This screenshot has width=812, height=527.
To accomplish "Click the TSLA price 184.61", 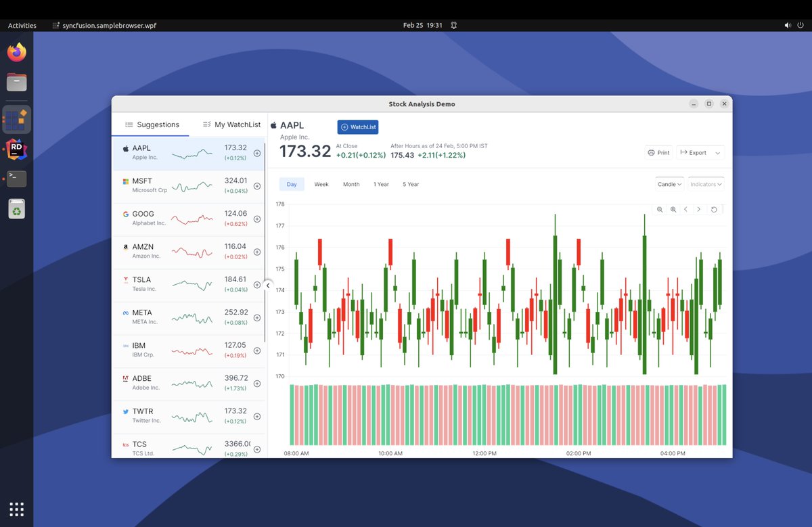I will coord(235,279).
